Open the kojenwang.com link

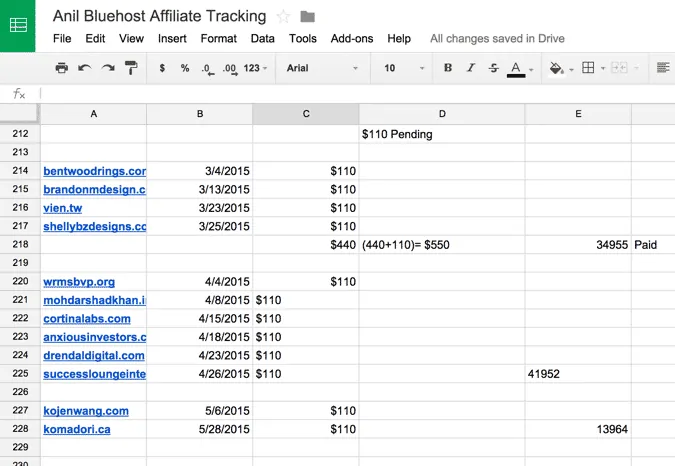pos(86,411)
